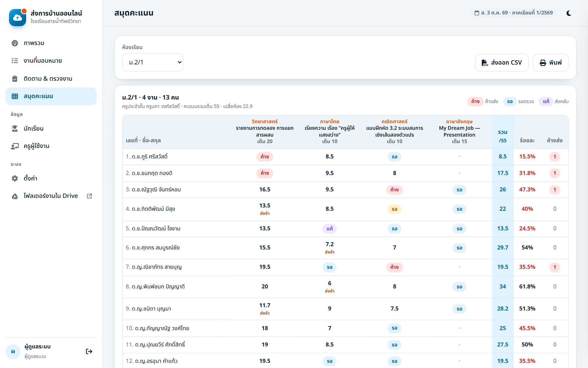This screenshot has width=588, height=368.
Task: Click student name ด.ญ.กัญญาณัฐ วงศ์ไทย
Action: tap(162, 328)
